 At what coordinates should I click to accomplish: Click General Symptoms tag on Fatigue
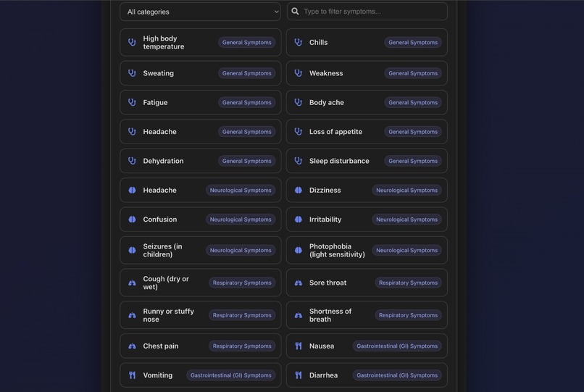pos(247,102)
